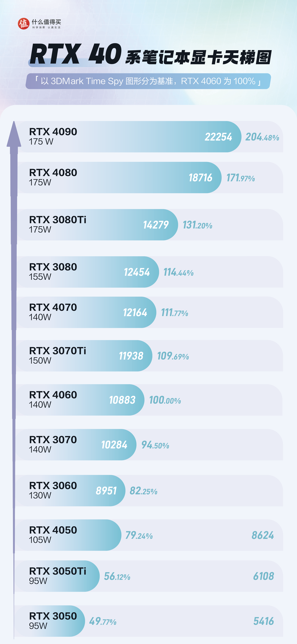The image size is (297, 644).
Task: Click the 12454 score on RTX 3080 bar
Action: pos(137,272)
